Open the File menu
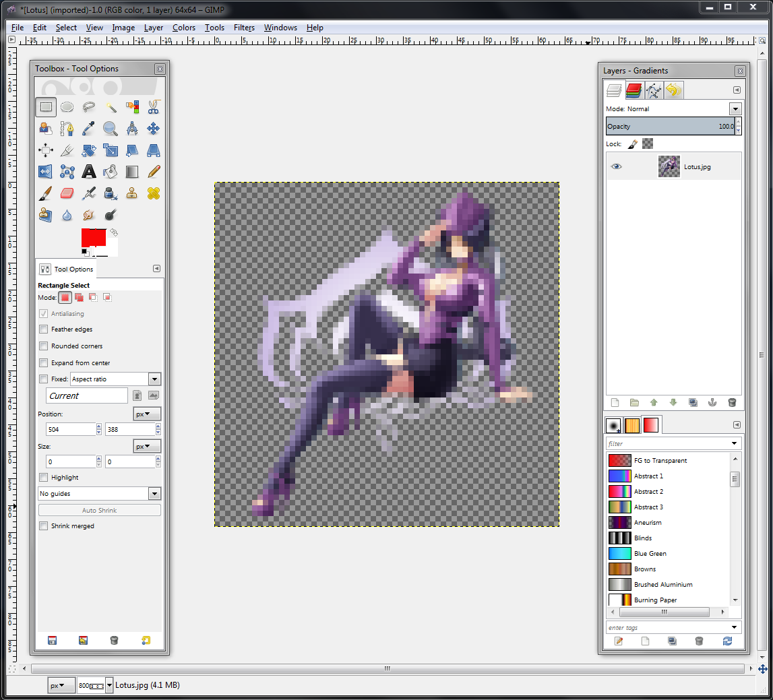Viewport: 773px width, 700px height. tap(18, 28)
